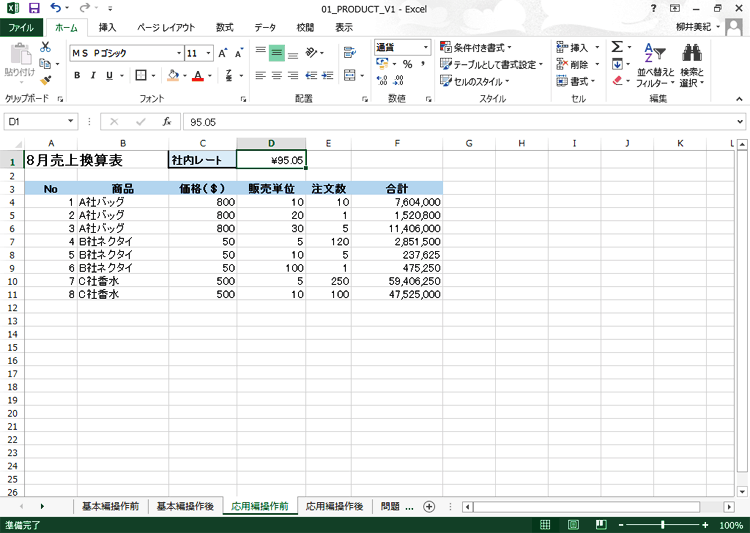Open 条件付き書式 dropdown
The width and height of the screenshot is (750, 533).
click(476, 47)
